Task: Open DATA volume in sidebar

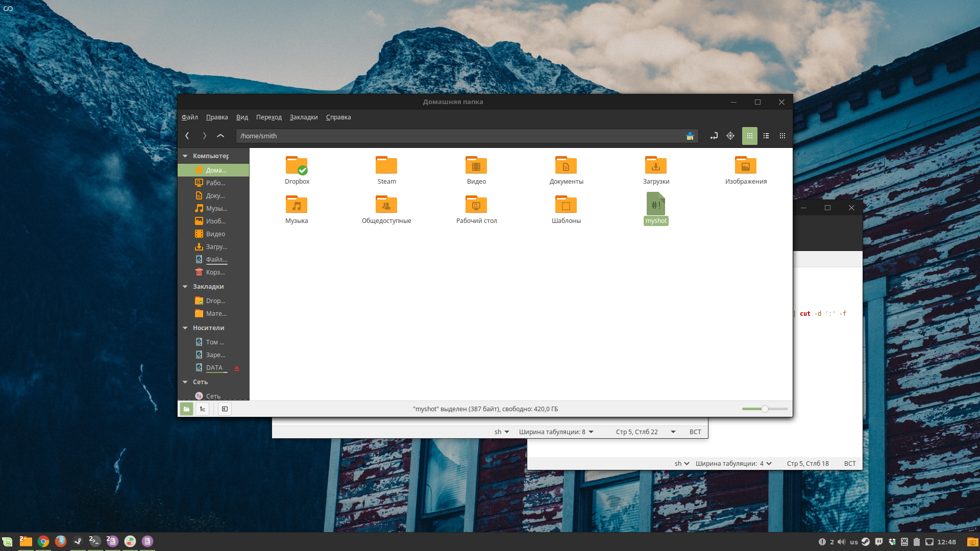Action: [214, 367]
